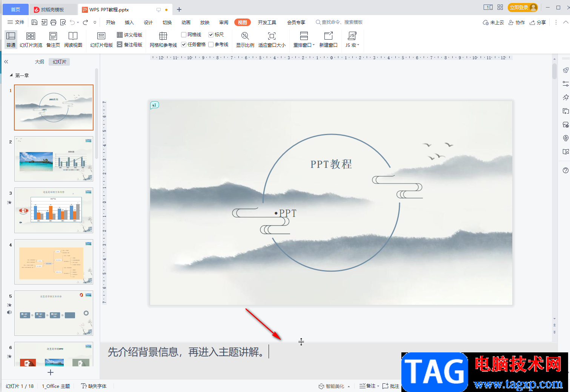Open quick access toolbar customize dropdown
570x392 pixels.
95,22
